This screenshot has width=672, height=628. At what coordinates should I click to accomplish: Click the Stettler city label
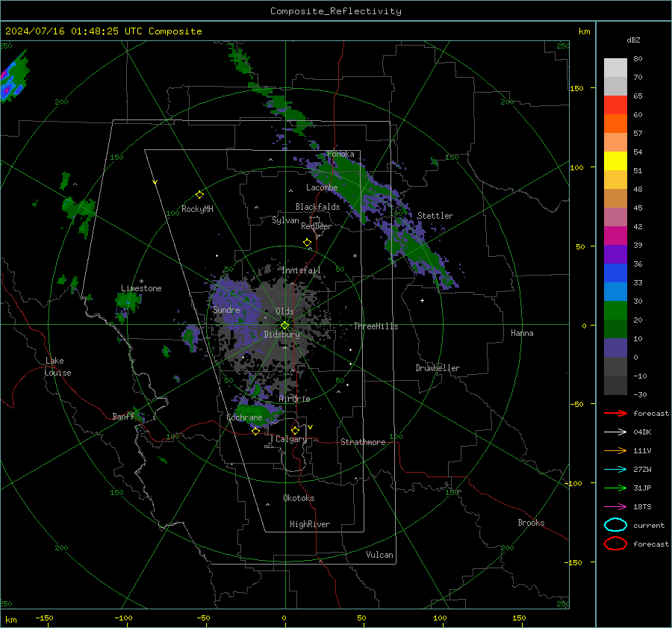click(435, 216)
